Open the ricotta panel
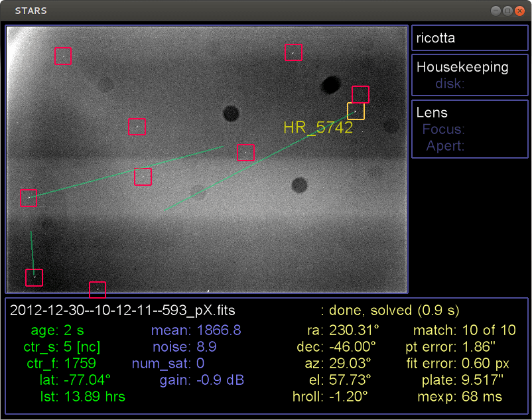 435,38
